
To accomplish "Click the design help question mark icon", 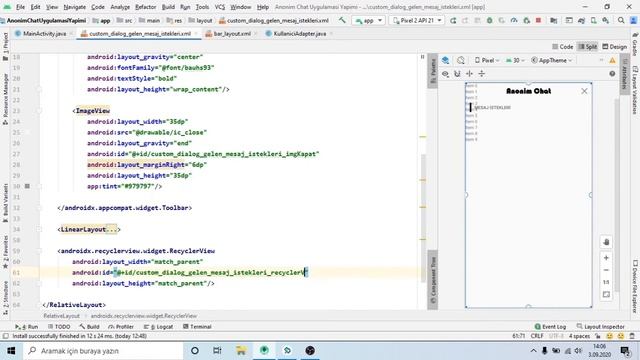I will pos(612,74).
